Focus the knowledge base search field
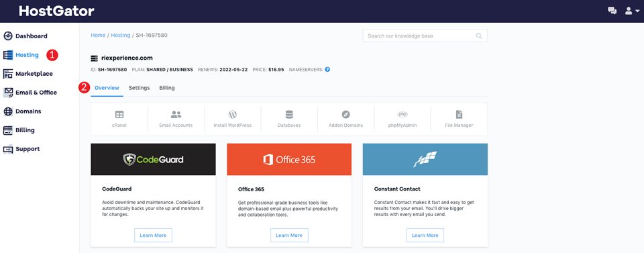The height and width of the screenshot is (253, 644). click(425, 36)
